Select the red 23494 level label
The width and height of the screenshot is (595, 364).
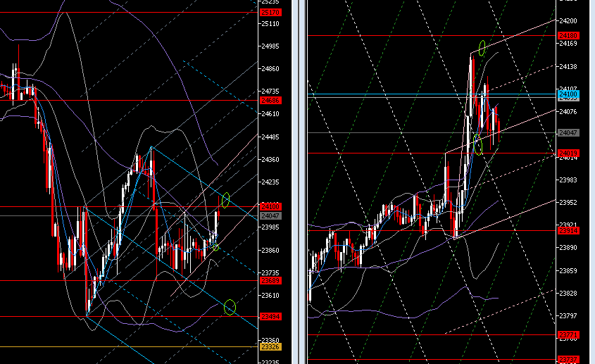pos(270,317)
